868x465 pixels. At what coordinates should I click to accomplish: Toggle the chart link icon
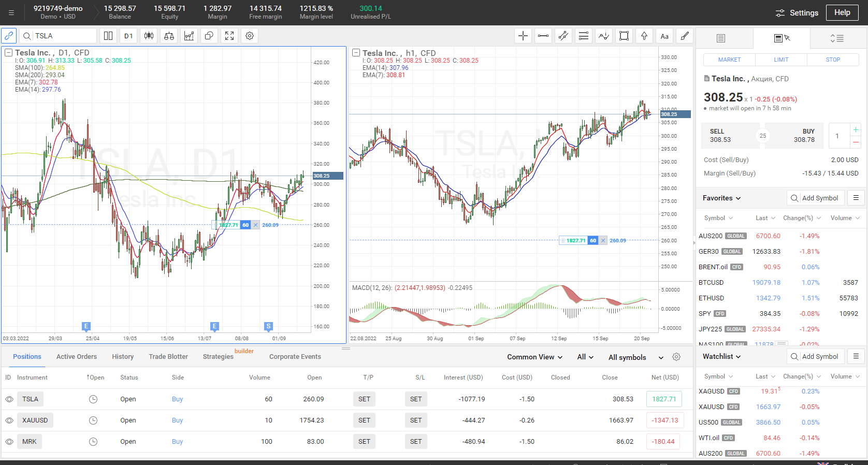coord(9,36)
